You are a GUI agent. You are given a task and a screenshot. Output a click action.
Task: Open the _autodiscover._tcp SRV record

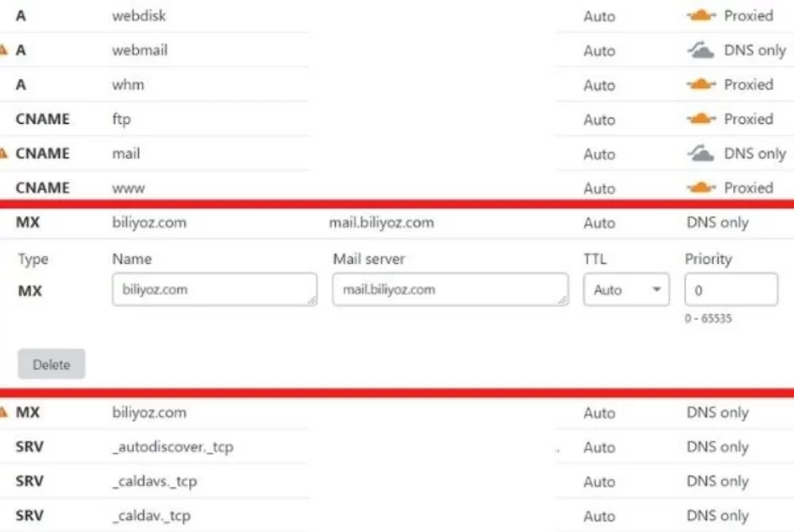[397, 447]
